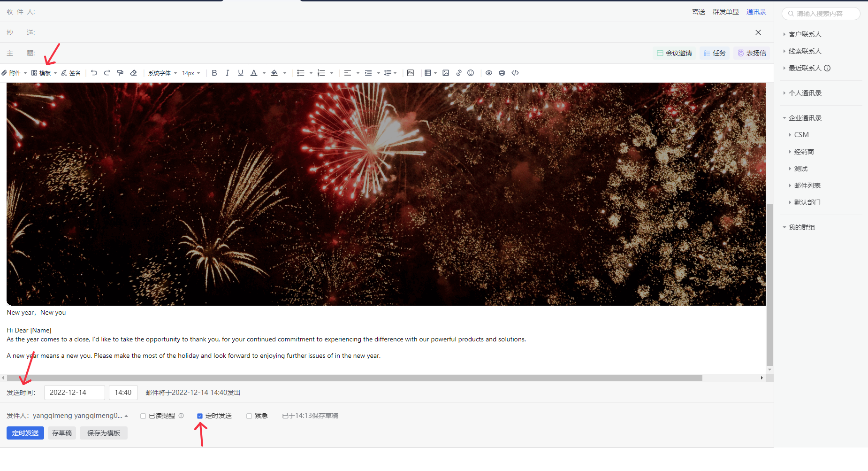This screenshot has height=471, width=868.
Task: Insert a hyperlink
Action: (459, 73)
